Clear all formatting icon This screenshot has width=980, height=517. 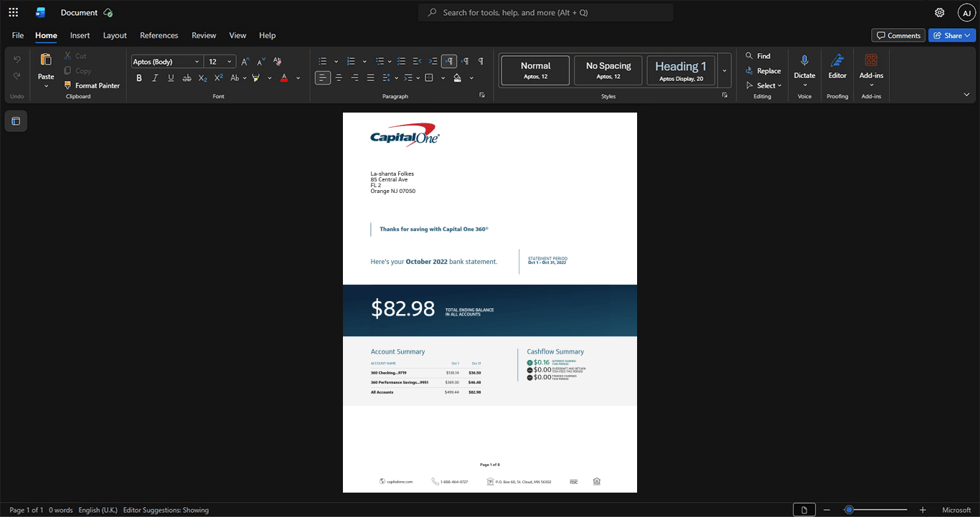[x=278, y=62]
